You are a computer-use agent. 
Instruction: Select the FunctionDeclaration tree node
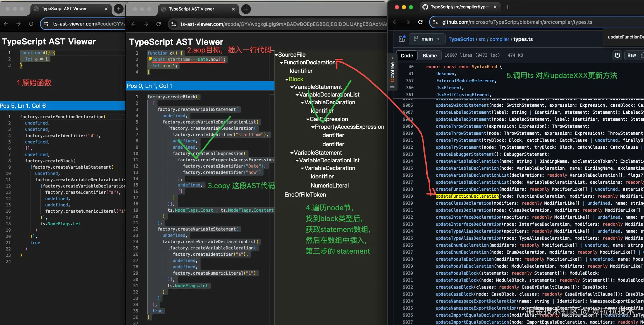click(309, 63)
